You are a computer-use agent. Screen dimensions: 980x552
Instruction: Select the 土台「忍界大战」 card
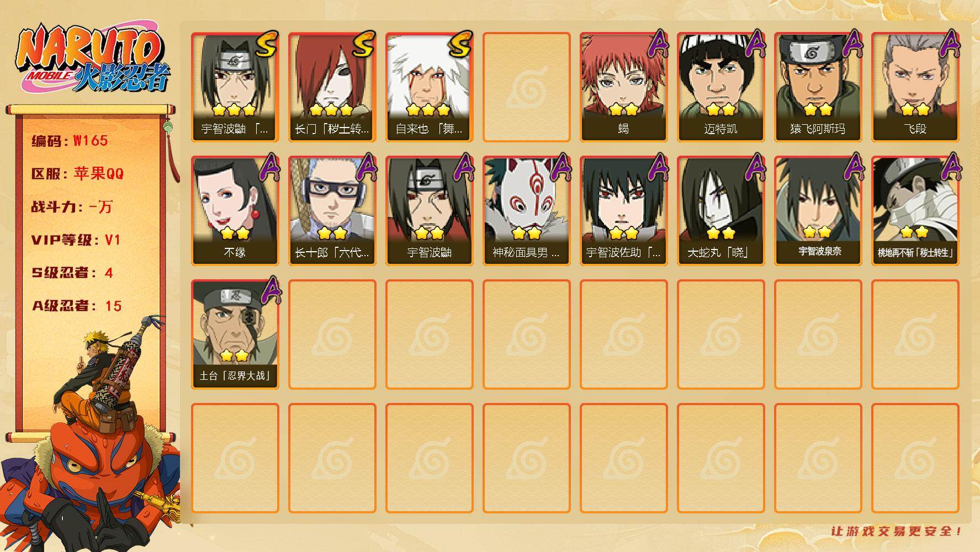(x=235, y=335)
